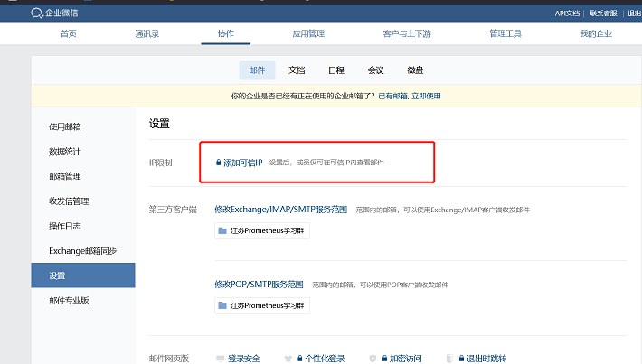The width and height of the screenshot is (642, 364).
Task: Click folder icon under POP/SMTP scope
Action: 222,305
